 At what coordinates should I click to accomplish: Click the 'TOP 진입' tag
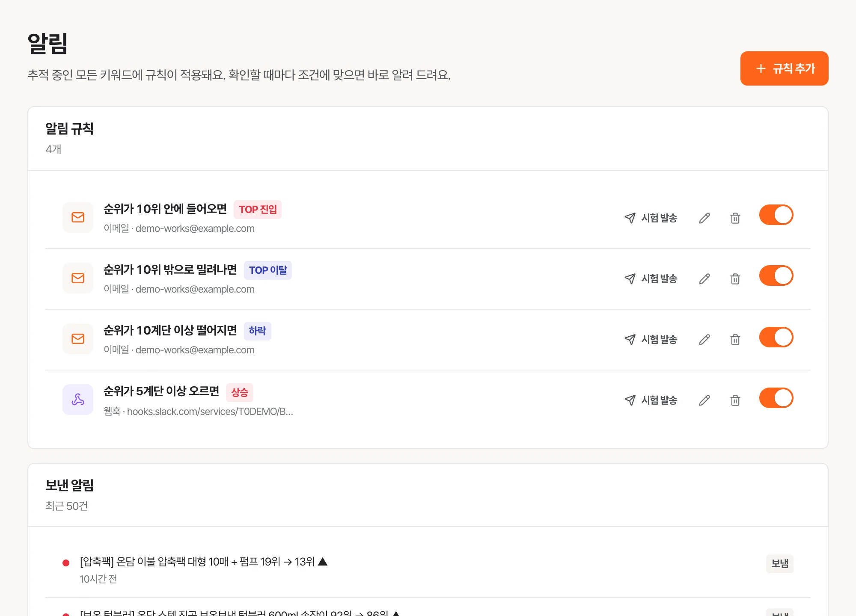pos(258,210)
